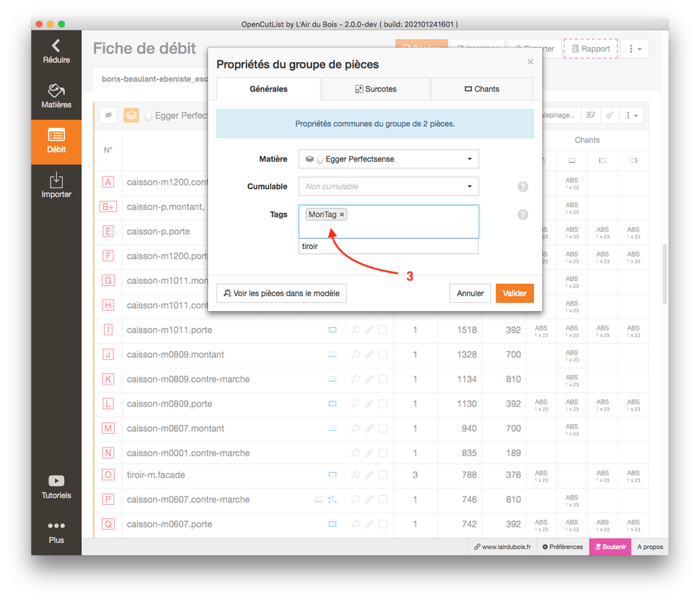This screenshot has width=700, height=600.
Task: Expand the Cumulable dropdown
Action: click(388, 186)
